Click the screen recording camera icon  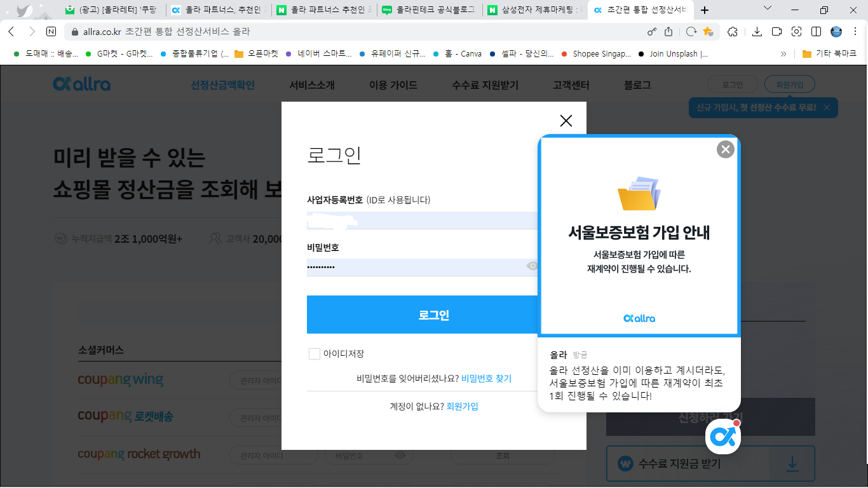click(x=776, y=32)
